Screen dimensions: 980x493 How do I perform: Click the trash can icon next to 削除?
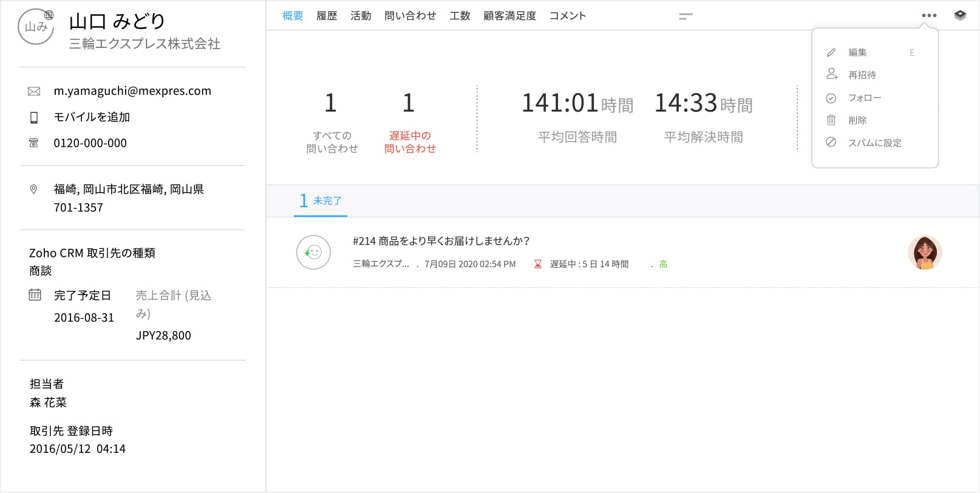point(831,120)
